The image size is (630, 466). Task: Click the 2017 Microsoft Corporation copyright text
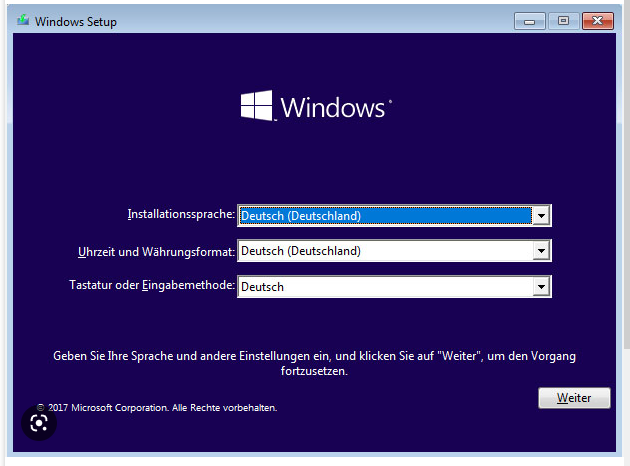pos(157,408)
